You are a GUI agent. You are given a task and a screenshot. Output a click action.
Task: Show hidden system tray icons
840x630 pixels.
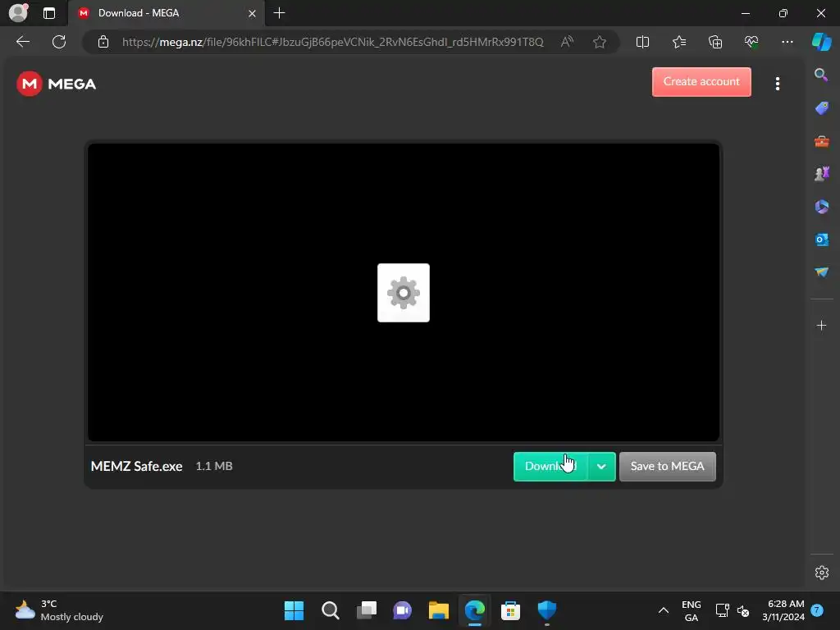(663, 610)
